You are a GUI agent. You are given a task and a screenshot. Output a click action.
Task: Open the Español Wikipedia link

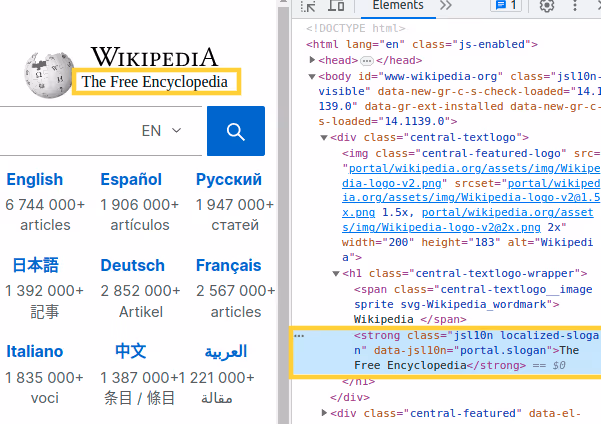[131, 179]
